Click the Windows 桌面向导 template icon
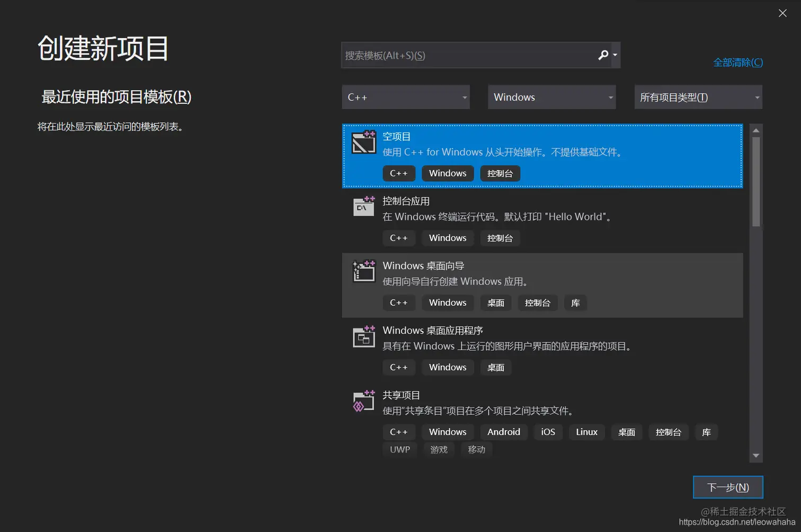This screenshot has width=801, height=532. [x=363, y=271]
